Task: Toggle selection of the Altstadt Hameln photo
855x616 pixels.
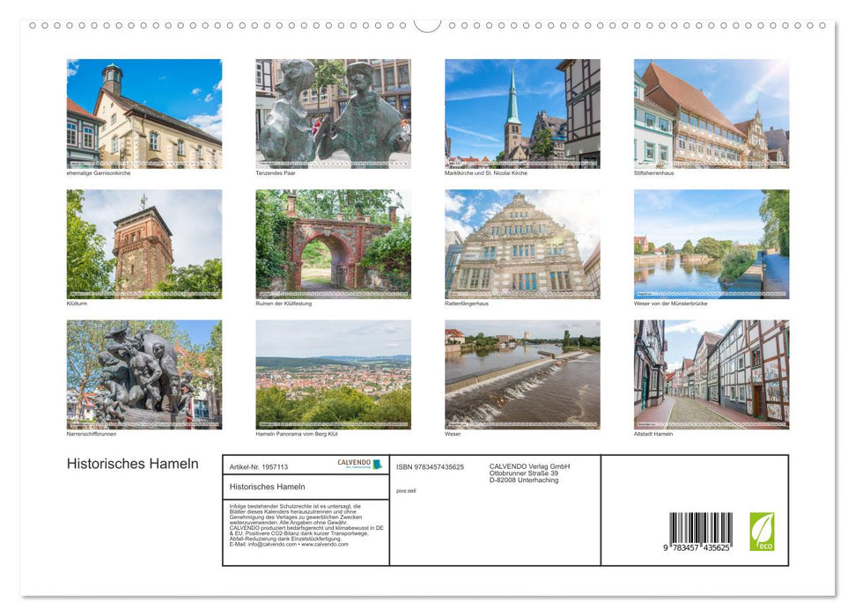Action: (x=711, y=374)
